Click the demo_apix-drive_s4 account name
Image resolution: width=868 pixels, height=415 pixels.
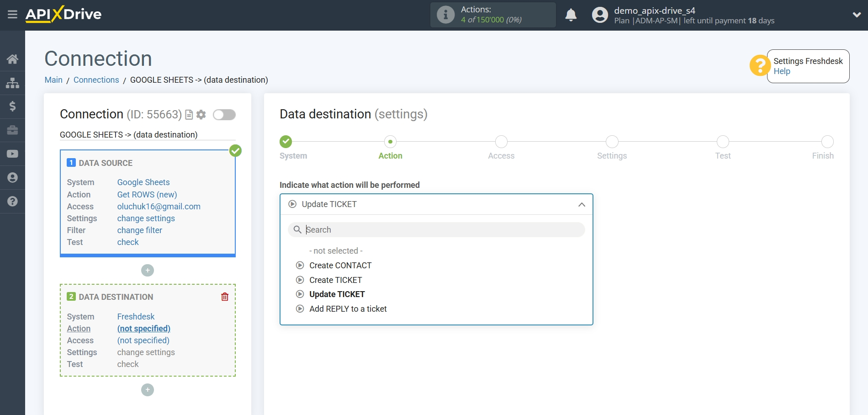click(x=654, y=11)
